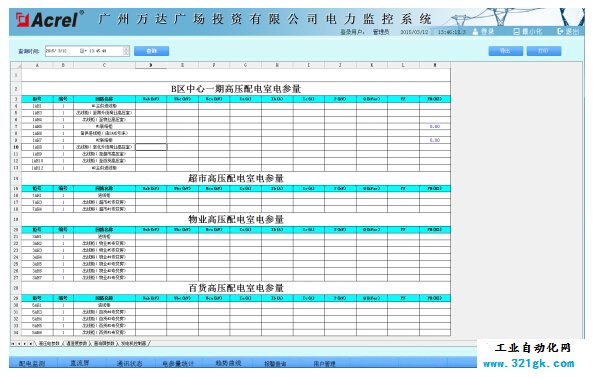Open the 用户管理 bottom menu

(x=325, y=363)
